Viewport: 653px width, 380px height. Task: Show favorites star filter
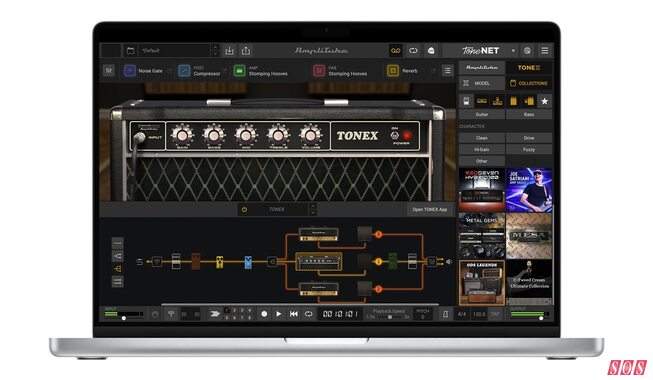[x=545, y=101]
